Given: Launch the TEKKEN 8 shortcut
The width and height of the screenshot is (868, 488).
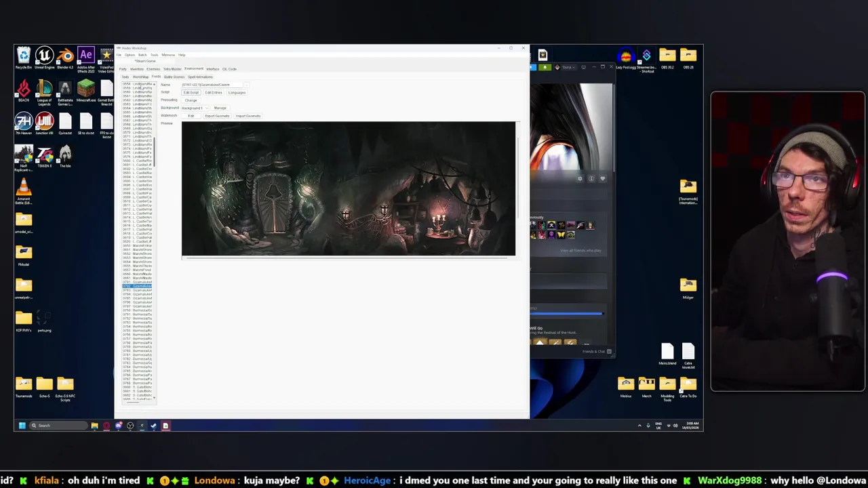Looking at the screenshot, I should pyautogui.click(x=44, y=156).
